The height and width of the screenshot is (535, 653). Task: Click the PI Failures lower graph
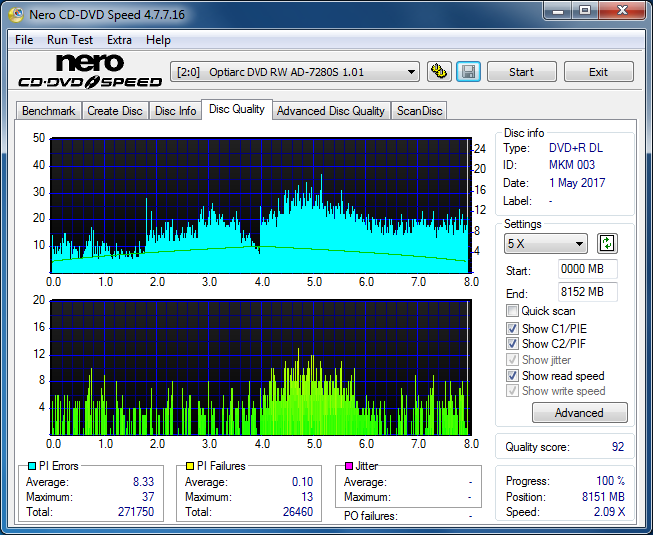[261, 368]
